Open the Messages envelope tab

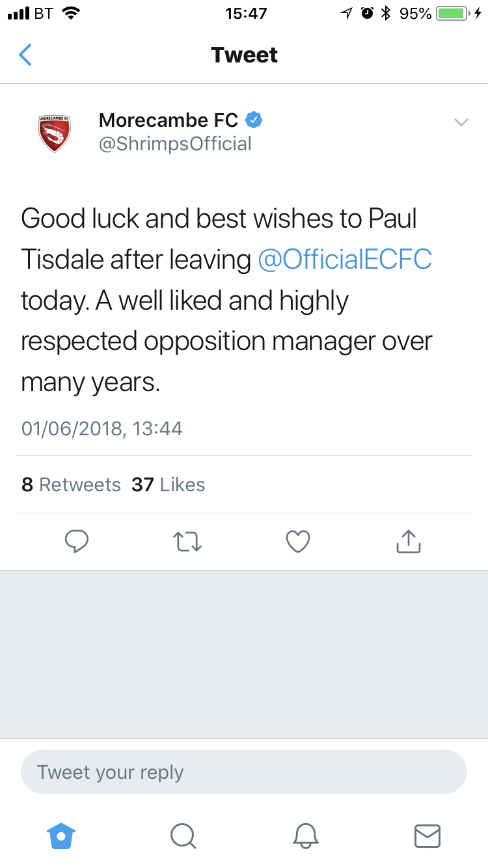tap(427, 835)
